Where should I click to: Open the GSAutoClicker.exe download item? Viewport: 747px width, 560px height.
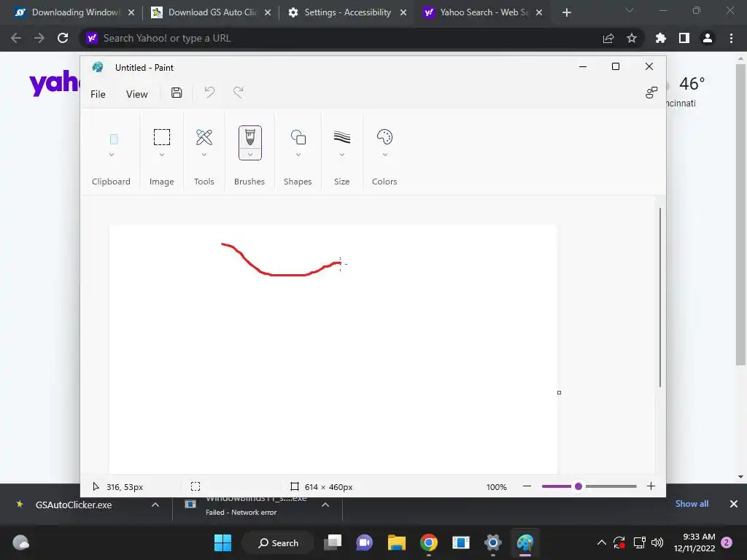[x=74, y=505]
